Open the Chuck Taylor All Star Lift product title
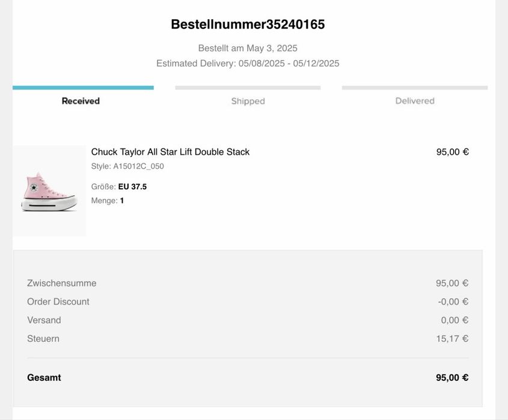This screenshot has width=508, height=420. point(170,152)
